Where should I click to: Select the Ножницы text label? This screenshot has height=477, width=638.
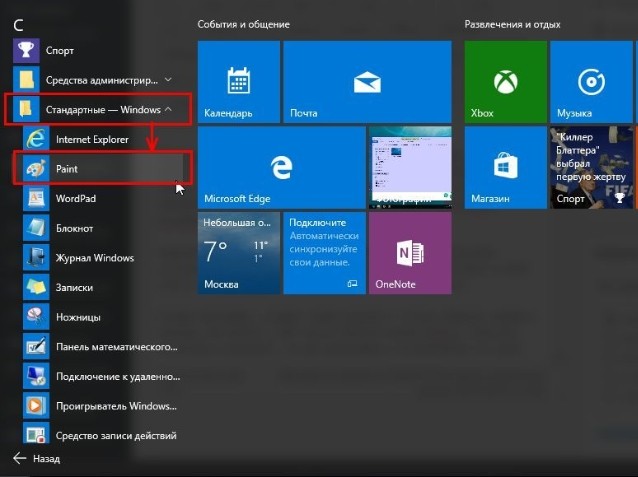coord(78,317)
